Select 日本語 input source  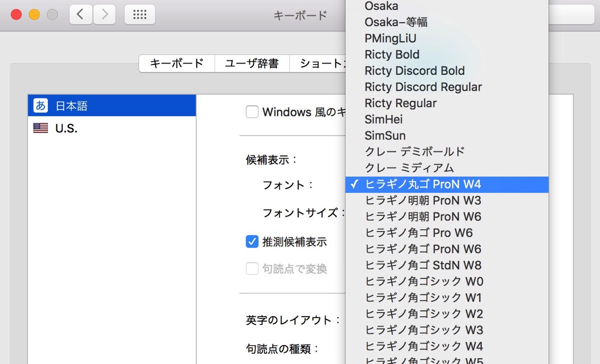tap(112, 105)
